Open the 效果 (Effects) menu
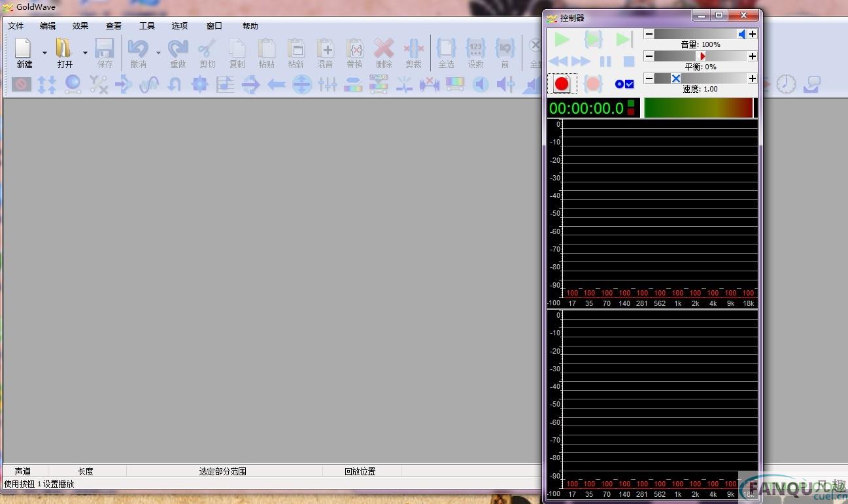848x504 pixels. coord(80,25)
